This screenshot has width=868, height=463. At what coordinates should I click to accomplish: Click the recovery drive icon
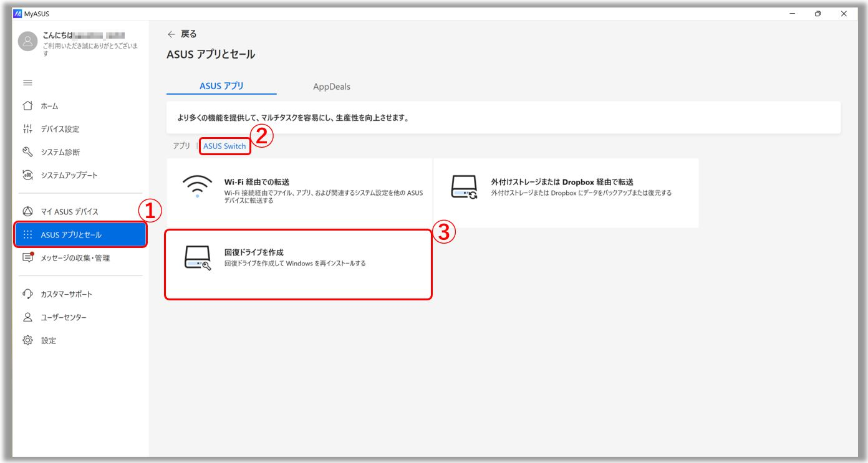coord(198,258)
